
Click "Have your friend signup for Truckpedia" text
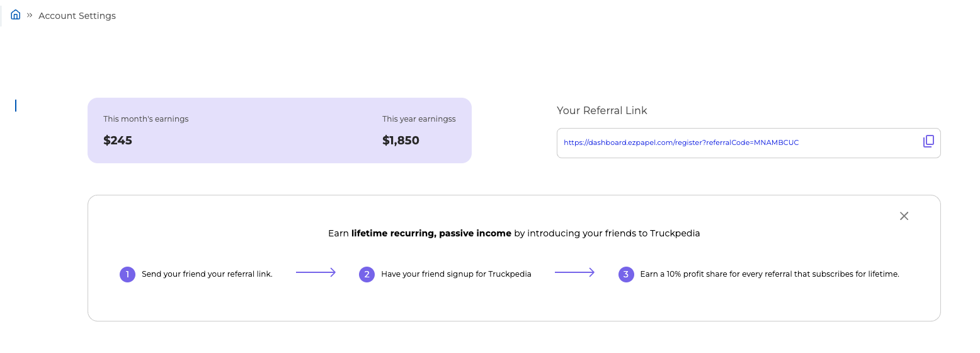(x=456, y=274)
